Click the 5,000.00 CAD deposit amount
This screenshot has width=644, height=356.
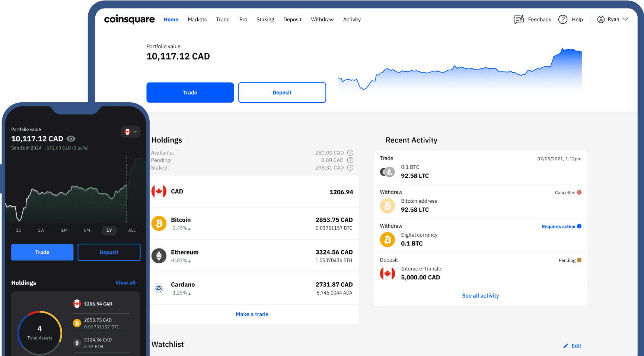coord(420,278)
